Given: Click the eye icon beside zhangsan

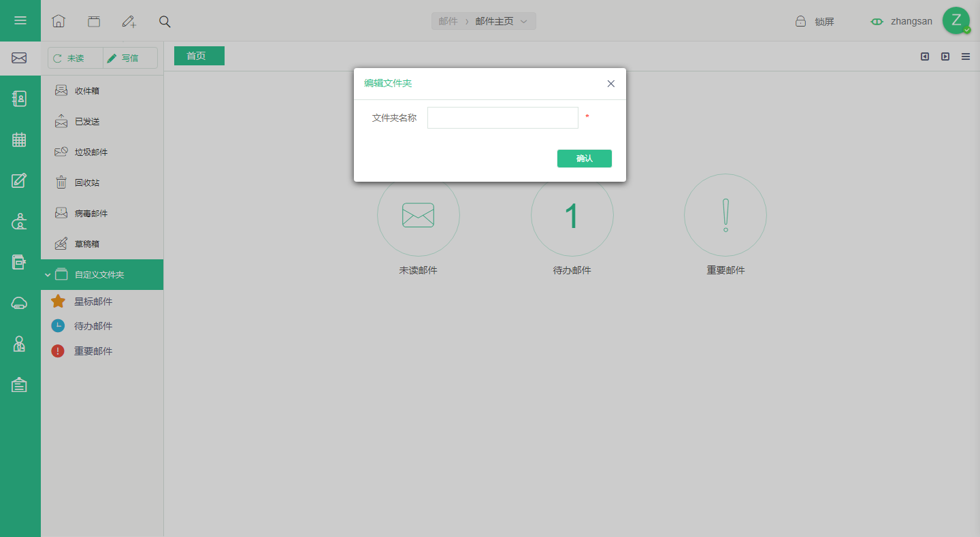Looking at the screenshot, I should [877, 21].
